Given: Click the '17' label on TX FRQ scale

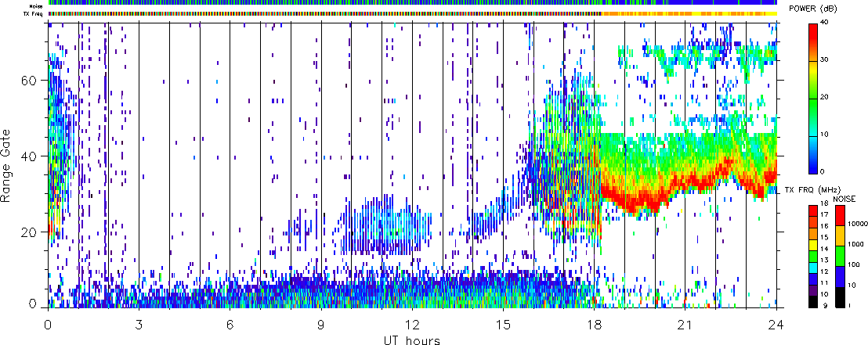Looking at the screenshot, I should coord(826,214).
